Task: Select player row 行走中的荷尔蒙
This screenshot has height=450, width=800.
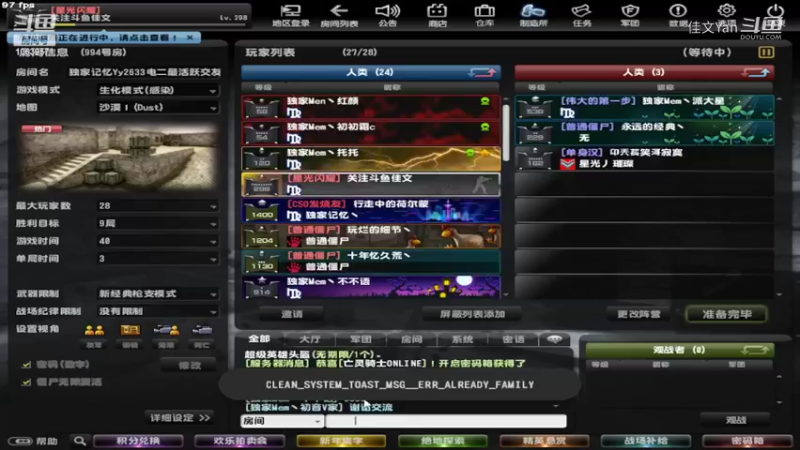Action: (x=371, y=210)
